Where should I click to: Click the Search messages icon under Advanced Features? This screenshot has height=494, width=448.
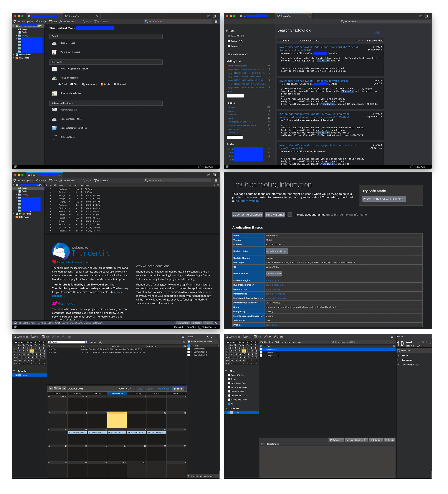pyautogui.click(x=54, y=110)
